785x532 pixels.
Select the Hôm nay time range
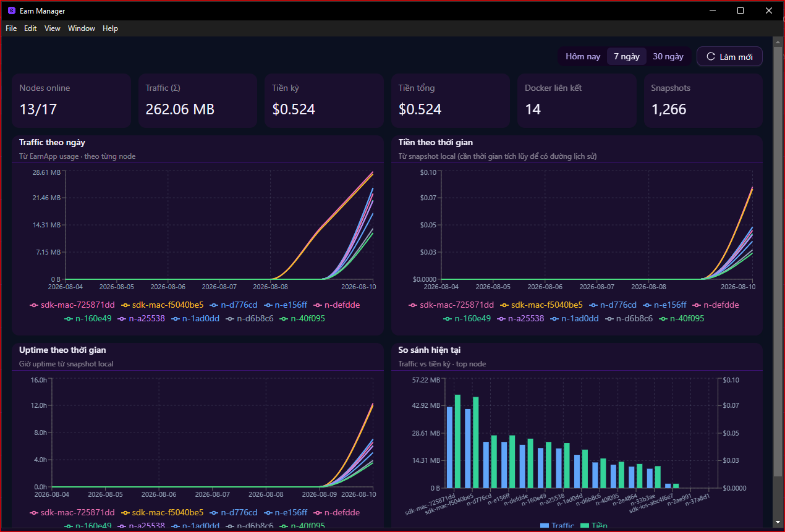(583, 56)
